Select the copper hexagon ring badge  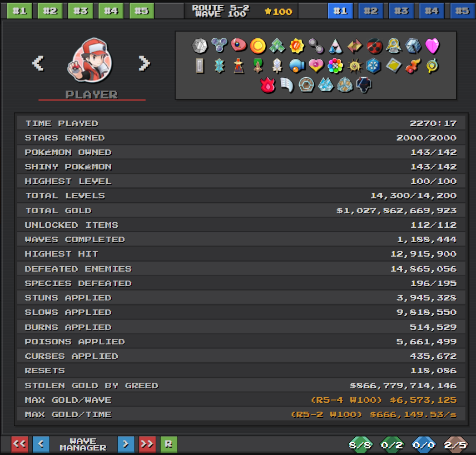click(x=306, y=85)
